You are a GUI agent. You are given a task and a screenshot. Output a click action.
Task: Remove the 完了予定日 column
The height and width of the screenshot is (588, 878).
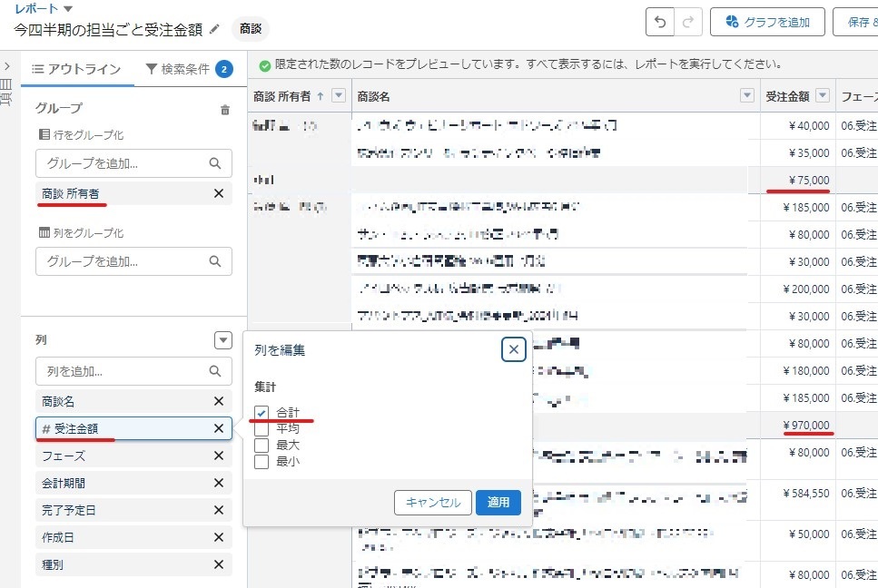219,510
